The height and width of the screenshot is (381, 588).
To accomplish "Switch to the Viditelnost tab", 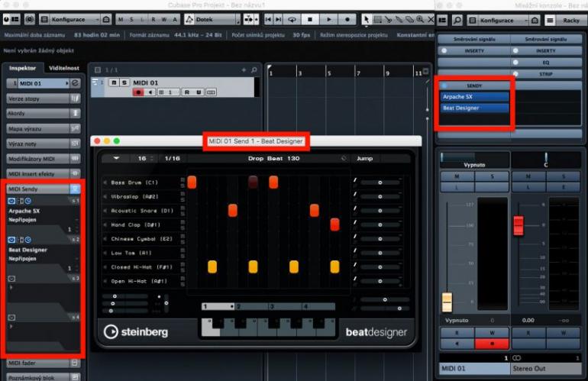I will 64,68.
